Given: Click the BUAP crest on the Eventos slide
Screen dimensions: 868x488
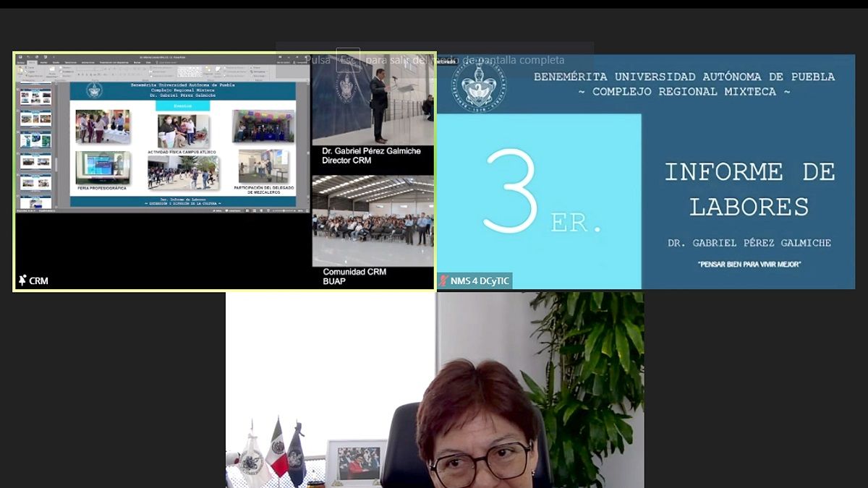Looking at the screenshot, I should pyautogui.click(x=94, y=90).
